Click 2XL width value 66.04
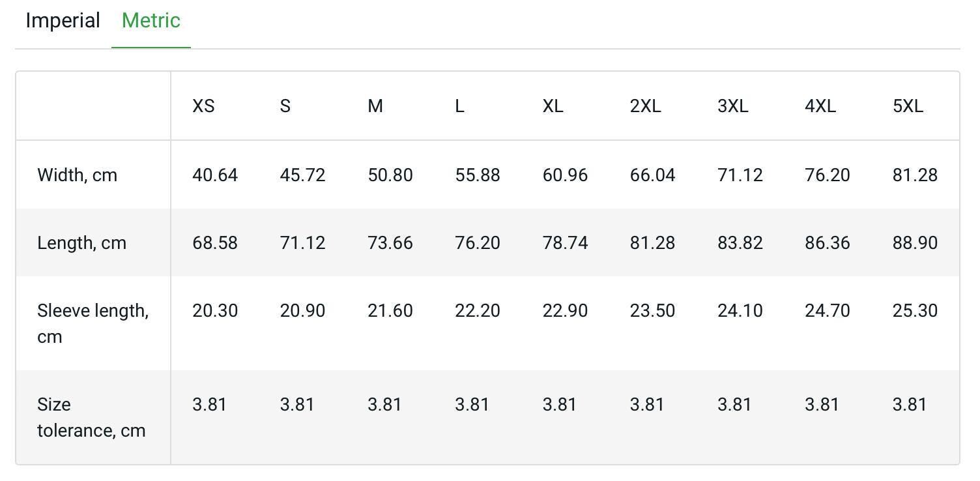Viewport: 980px width, 481px height. click(x=653, y=175)
